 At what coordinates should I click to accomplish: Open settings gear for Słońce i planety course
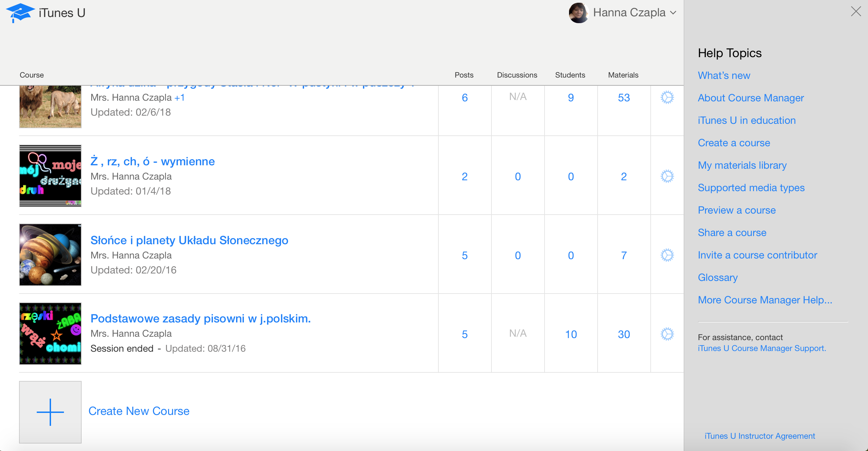pos(667,255)
